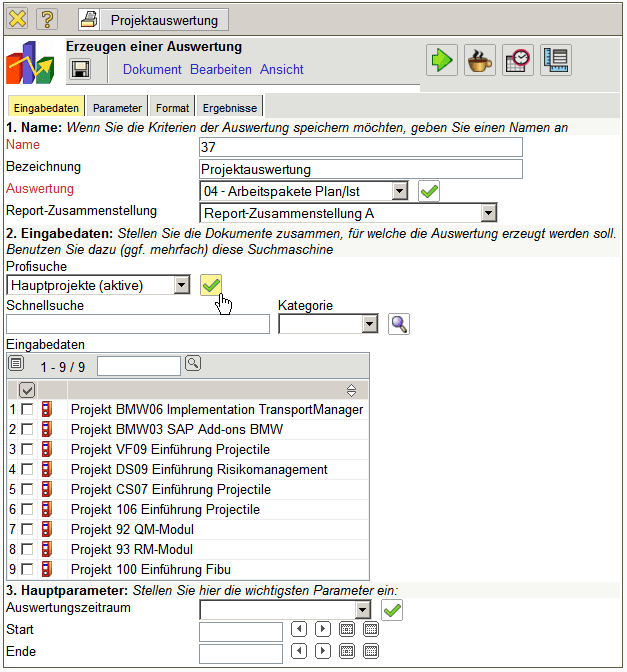Check Projekt 106 Einführung Projectile
The width and height of the screenshot is (627, 672).
(27, 509)
